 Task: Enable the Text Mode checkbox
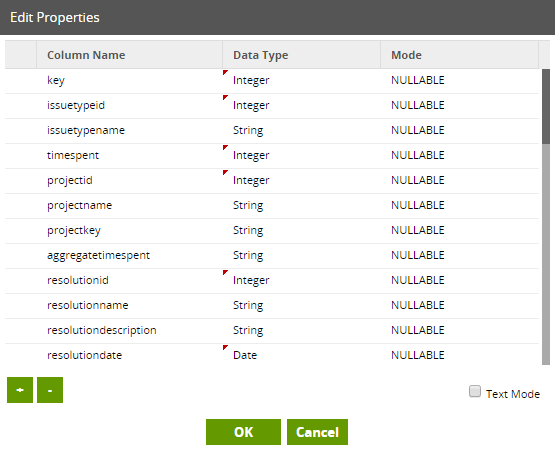475,392
